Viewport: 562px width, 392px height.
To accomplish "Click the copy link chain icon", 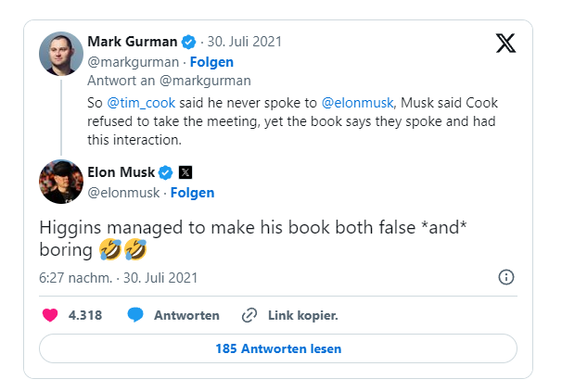I will (249, 315).
